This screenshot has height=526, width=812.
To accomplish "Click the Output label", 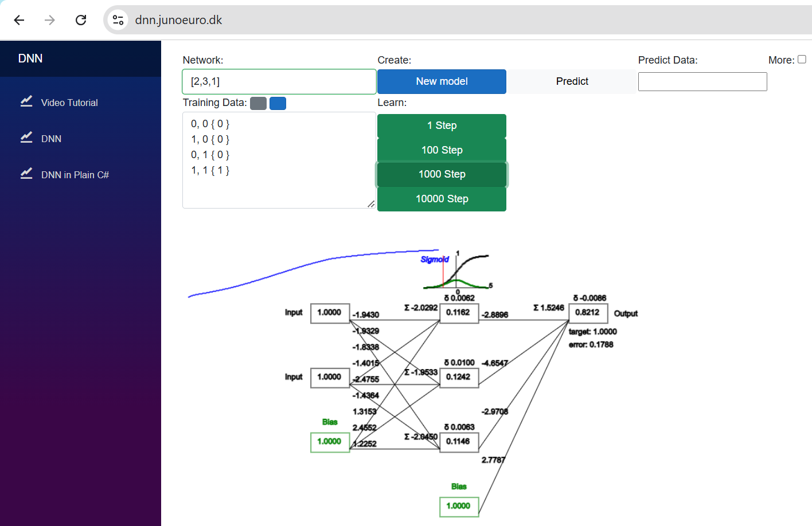I will [626, 313].
